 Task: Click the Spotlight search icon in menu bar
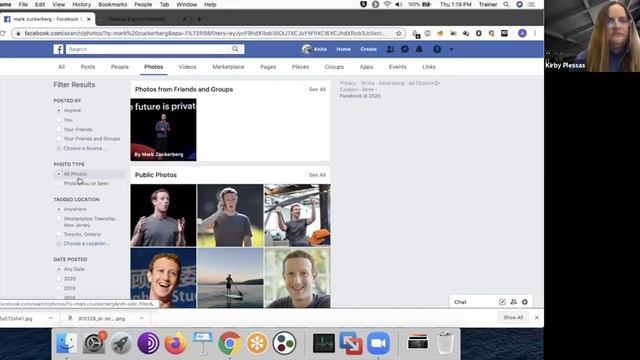coord(506,4)
